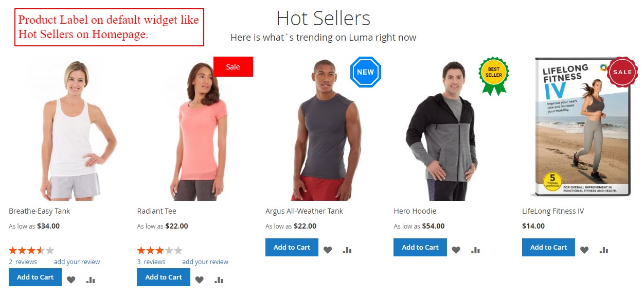Add LifeLong Fitness IV to cart
644x296 pixels.
tap(548, 247)
